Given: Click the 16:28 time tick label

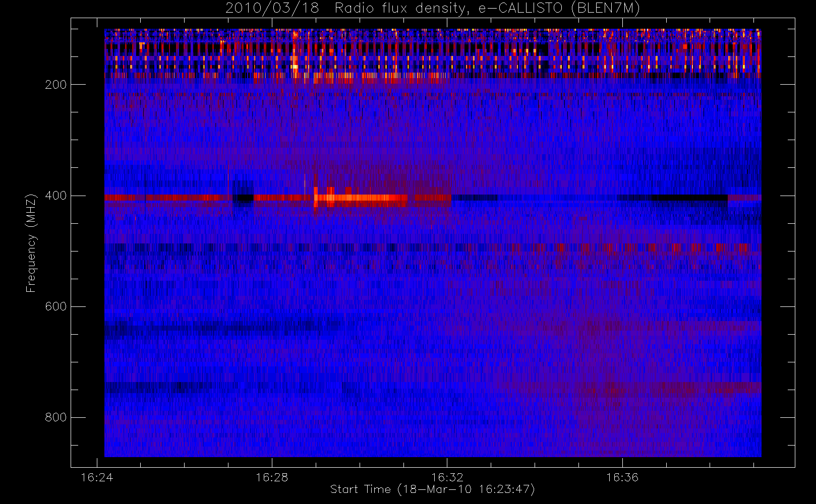Looking at the screenshot, I should (x=272, y=477).
